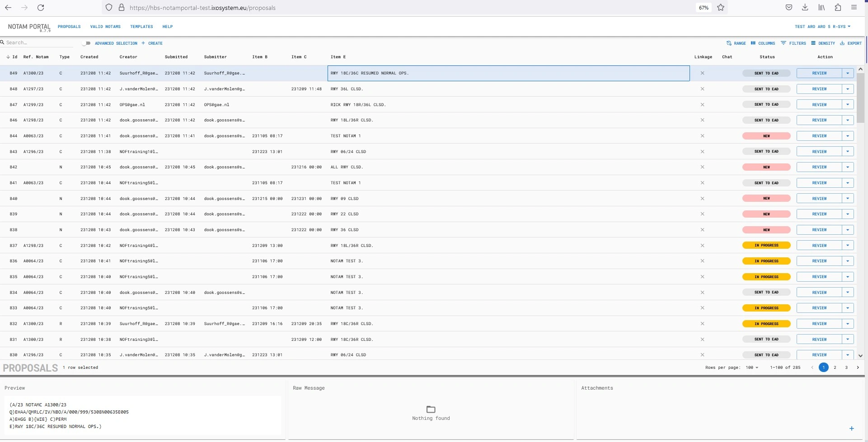Open the TEST ARO user account menu
868x442 pixels.
(822, 27)
